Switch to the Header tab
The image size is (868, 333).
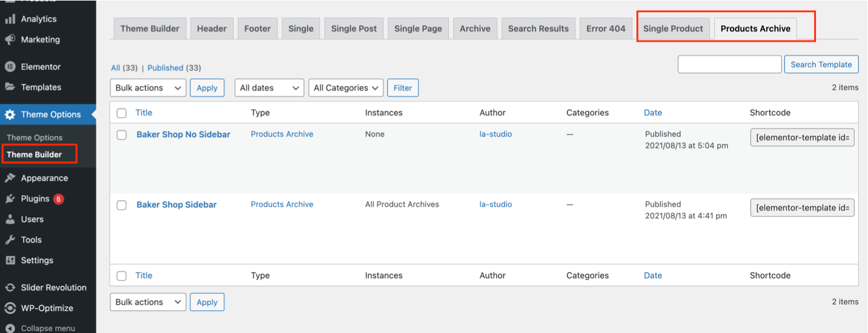click(x=211, y=29)
